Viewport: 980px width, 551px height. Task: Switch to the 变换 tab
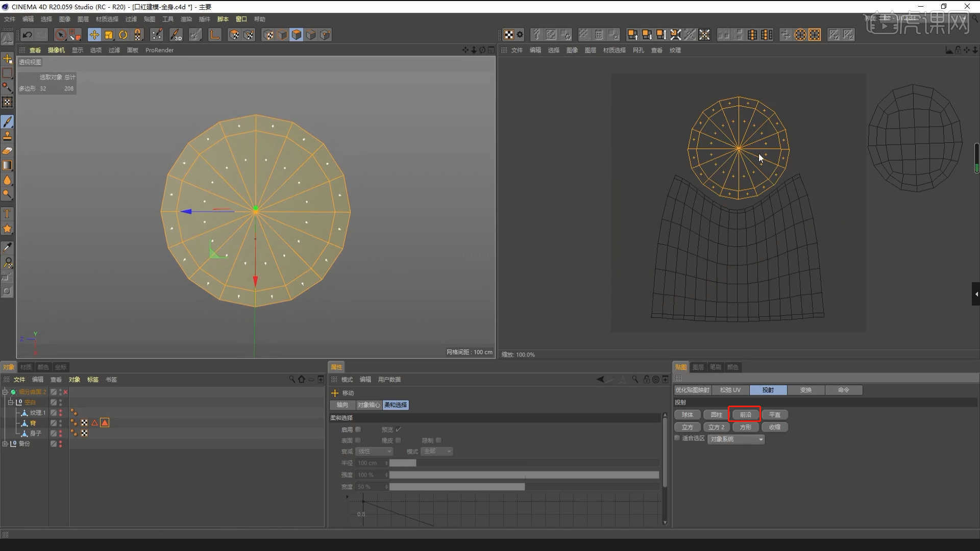(805, 390)
